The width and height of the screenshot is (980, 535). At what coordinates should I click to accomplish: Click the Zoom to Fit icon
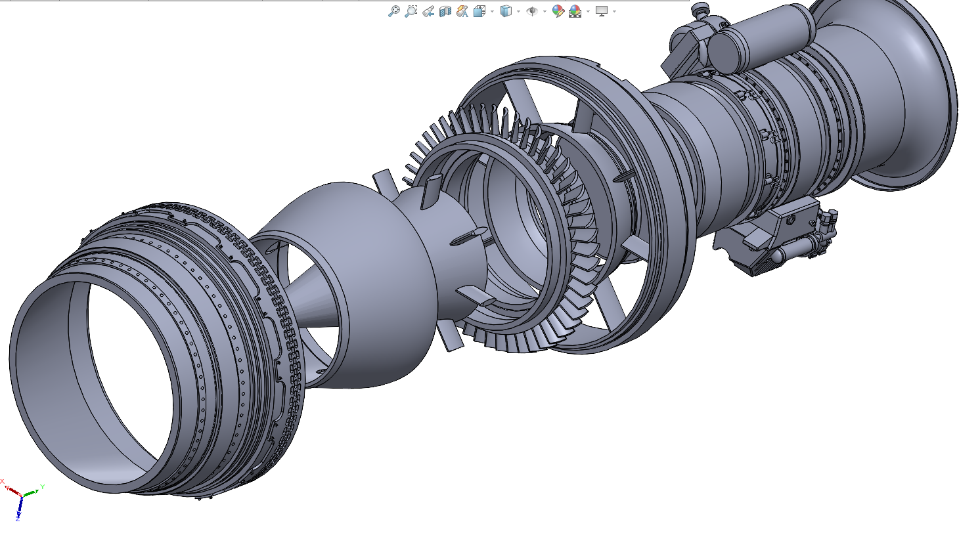(394, 11)
